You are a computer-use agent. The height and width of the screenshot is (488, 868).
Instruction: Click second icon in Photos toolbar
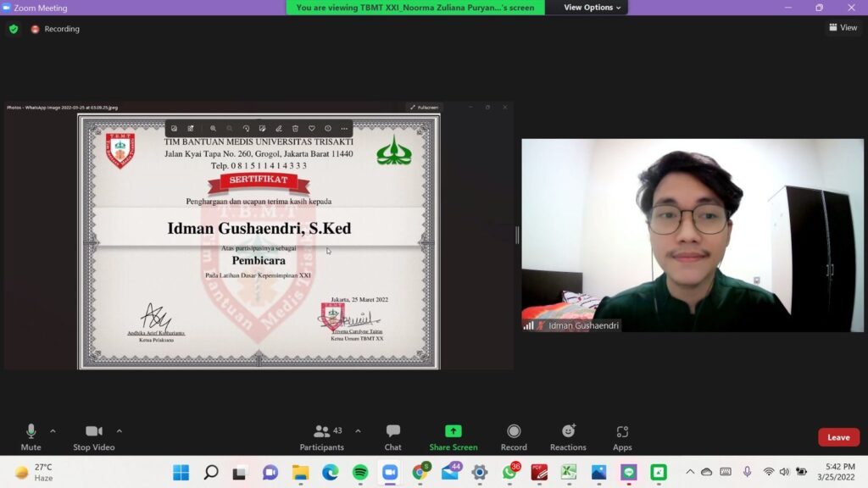191,129
